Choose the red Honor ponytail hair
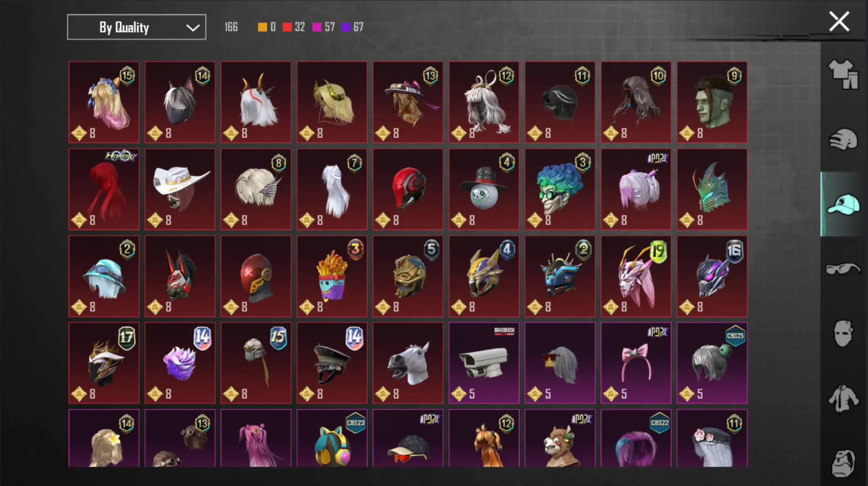This screenshot has width=868, height=486. tap(104, 189)
